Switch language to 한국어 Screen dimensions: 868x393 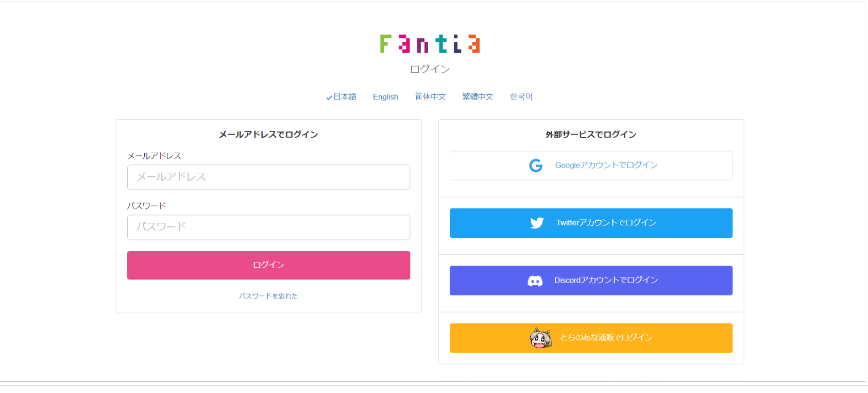click(x=521, y=96)
